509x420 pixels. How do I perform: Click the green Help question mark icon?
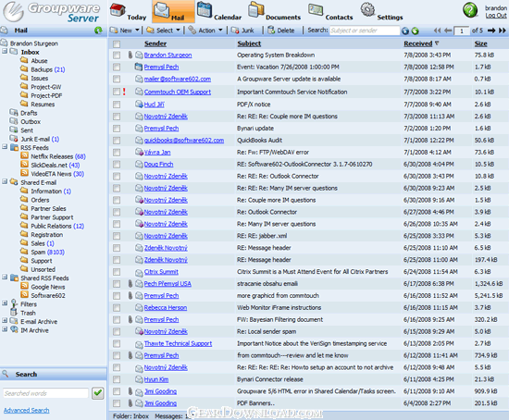coord(470,10)
